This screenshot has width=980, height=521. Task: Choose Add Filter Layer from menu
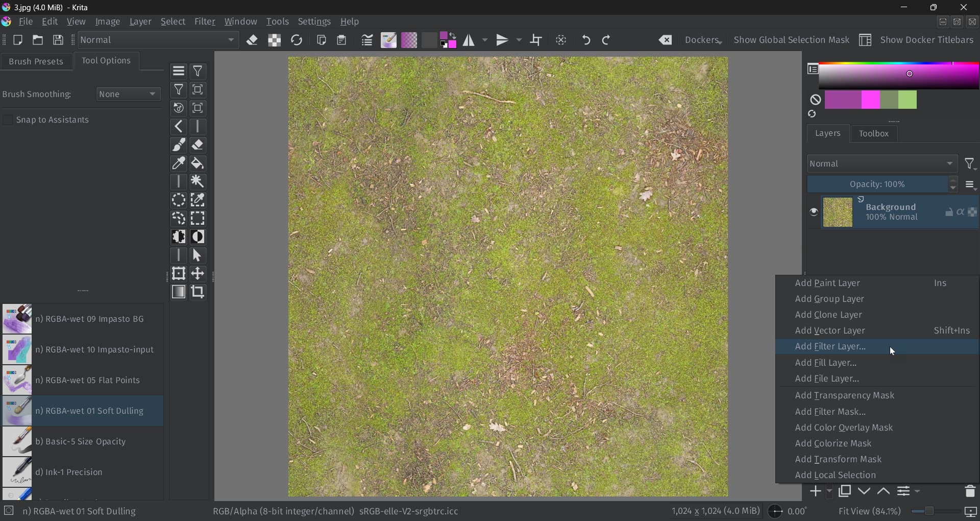pos(830,347)
